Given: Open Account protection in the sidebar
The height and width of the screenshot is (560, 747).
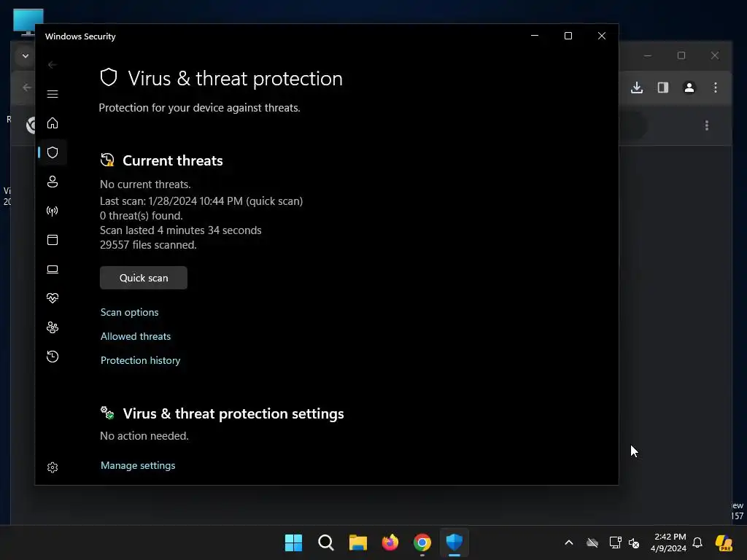Looking at the screenshot, I should [53, 182].
